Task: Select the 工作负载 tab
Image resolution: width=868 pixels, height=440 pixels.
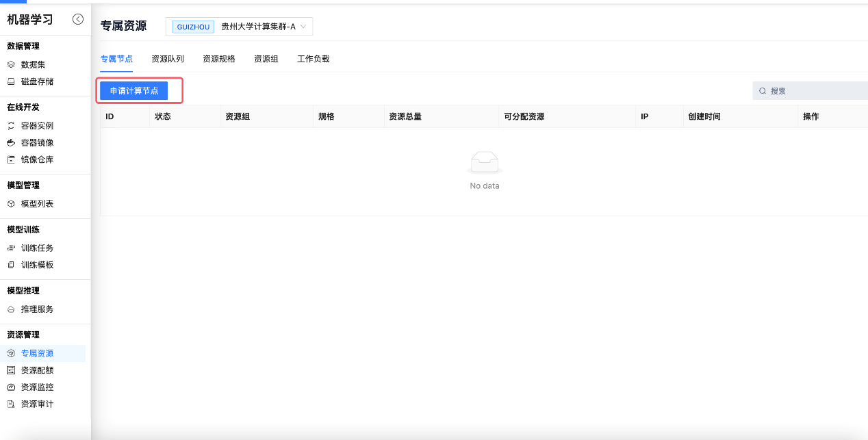Action: click(314, 59)
